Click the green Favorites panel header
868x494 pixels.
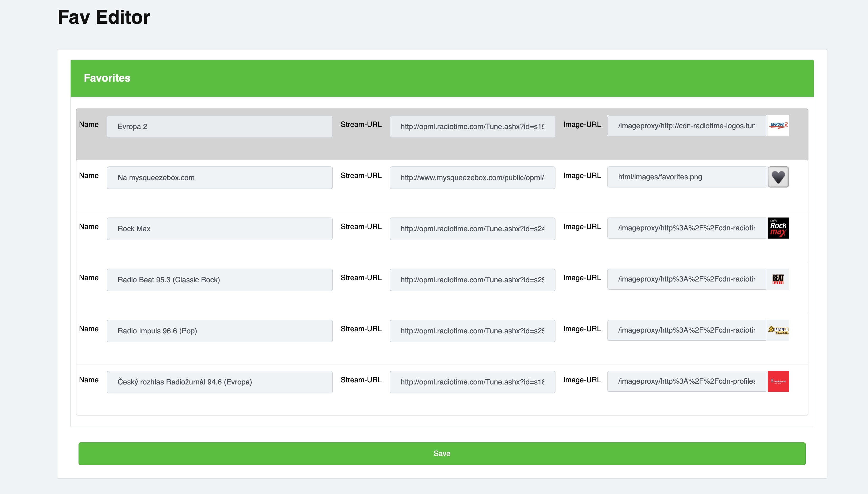442,78
